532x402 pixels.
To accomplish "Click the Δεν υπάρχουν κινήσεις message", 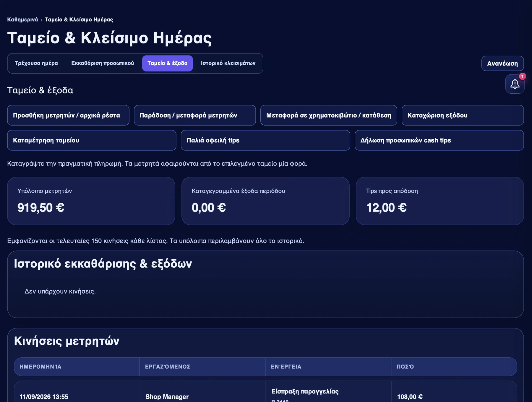I will (60, 292).
